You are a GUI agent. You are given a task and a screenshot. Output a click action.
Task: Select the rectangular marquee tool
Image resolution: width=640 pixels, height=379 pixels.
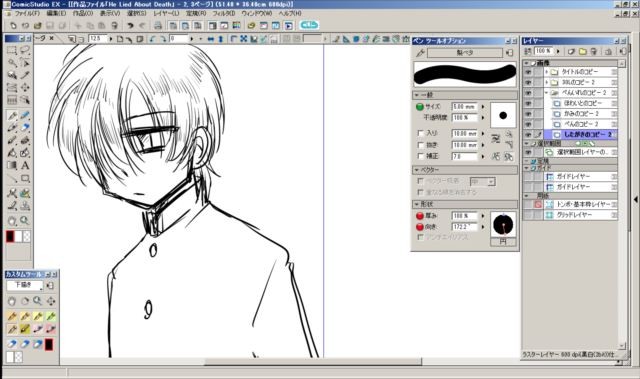pos(11,51)
